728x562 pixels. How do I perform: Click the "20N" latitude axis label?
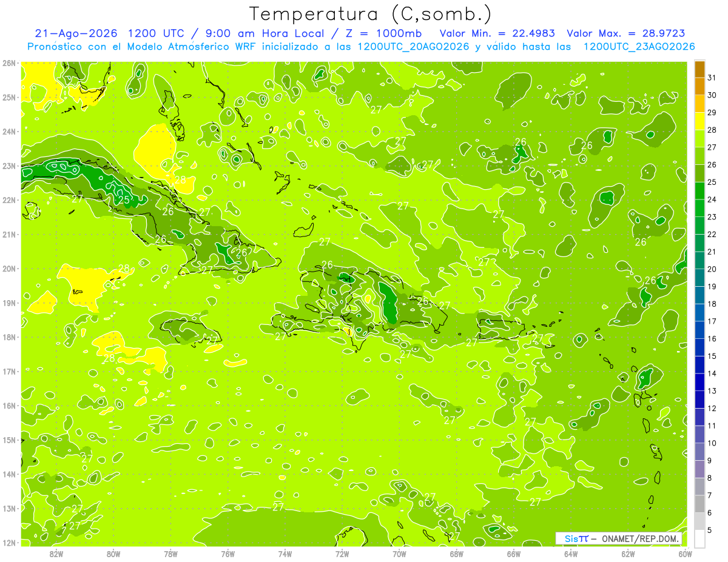[x=8, y=269]
